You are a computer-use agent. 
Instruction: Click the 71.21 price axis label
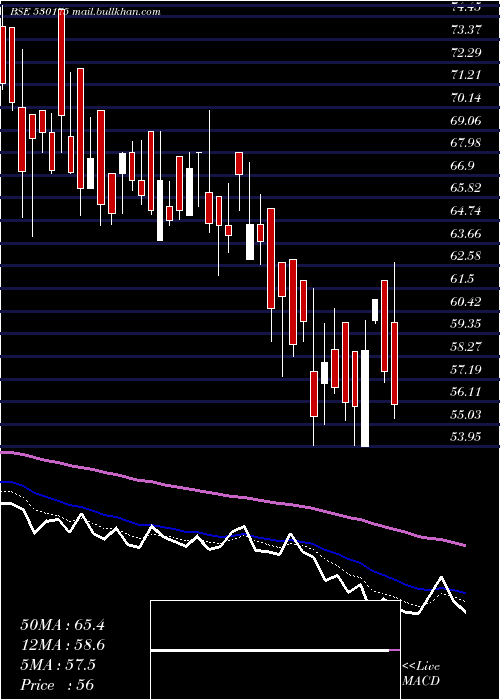(x=466, y=75)
